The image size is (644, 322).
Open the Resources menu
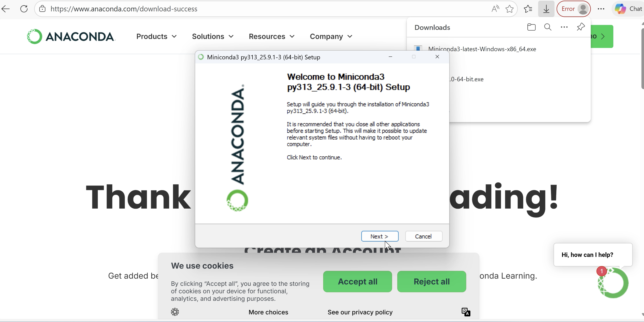(271, 36)
